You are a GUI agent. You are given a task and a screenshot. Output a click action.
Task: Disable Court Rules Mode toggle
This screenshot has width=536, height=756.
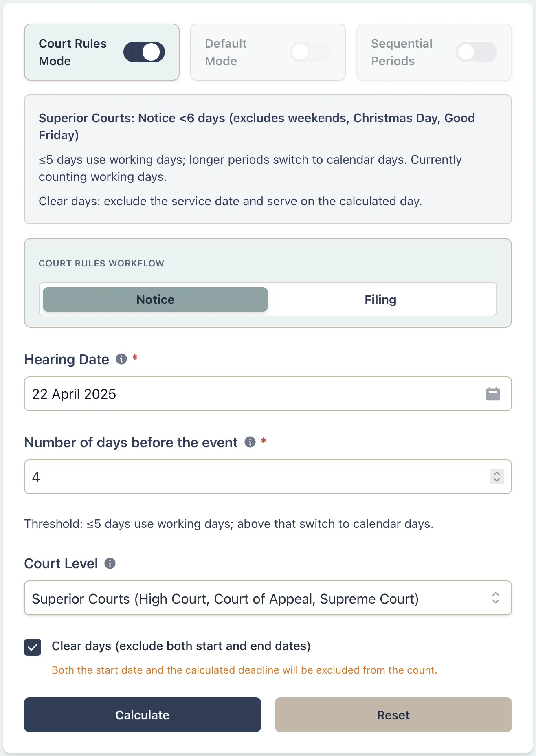click(144, 52)
